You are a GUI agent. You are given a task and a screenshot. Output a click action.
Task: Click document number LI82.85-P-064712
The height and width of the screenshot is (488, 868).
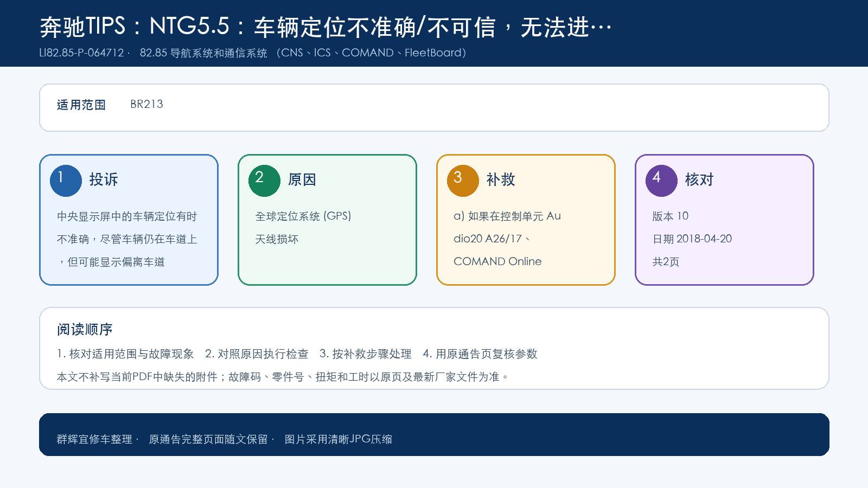coord(81,53)
